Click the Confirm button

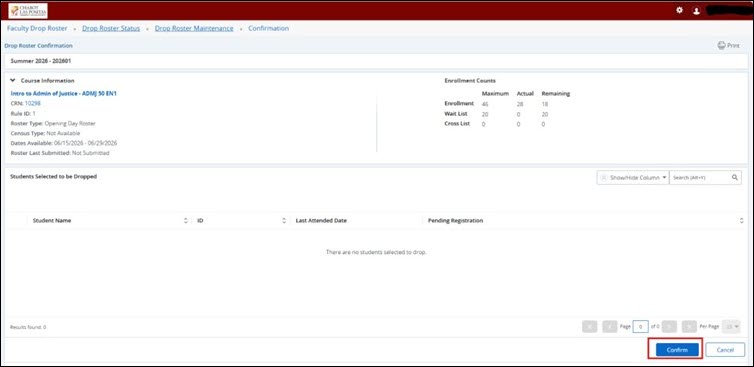[677, 350]
